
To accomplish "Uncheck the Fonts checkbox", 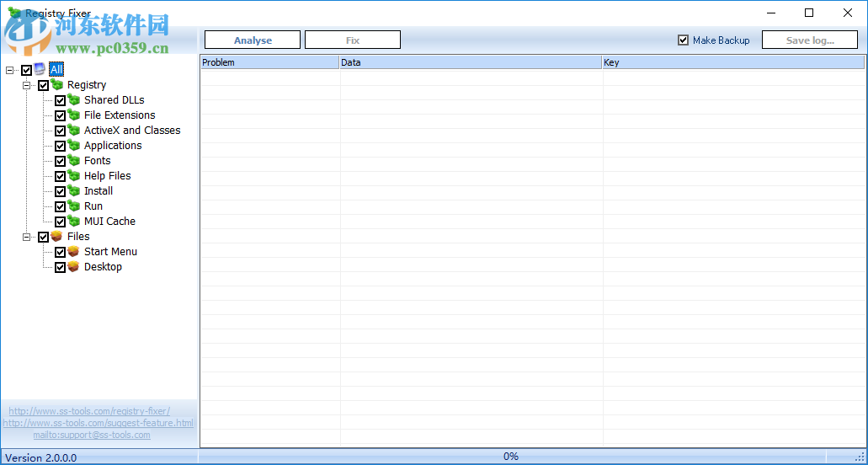I will 61,161.
